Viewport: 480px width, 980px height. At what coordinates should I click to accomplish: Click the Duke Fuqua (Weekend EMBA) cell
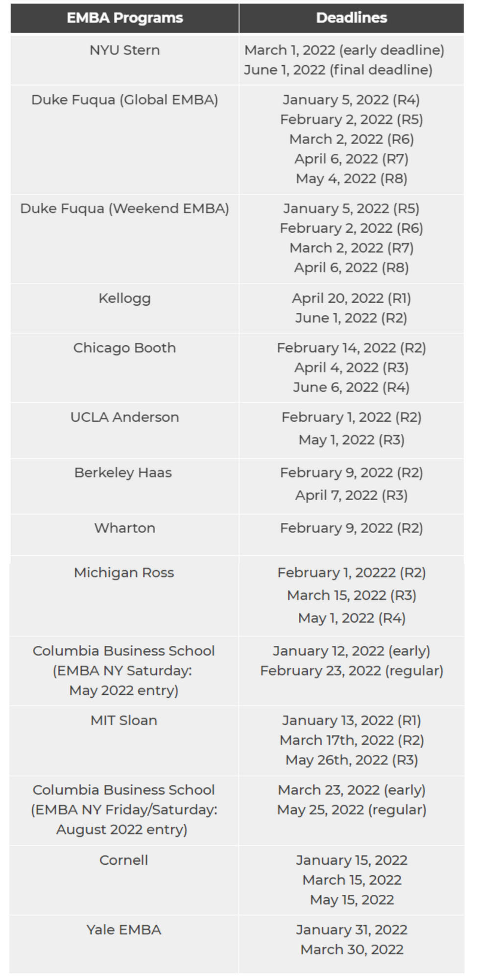pyautogui.click(x=124, y=209)
